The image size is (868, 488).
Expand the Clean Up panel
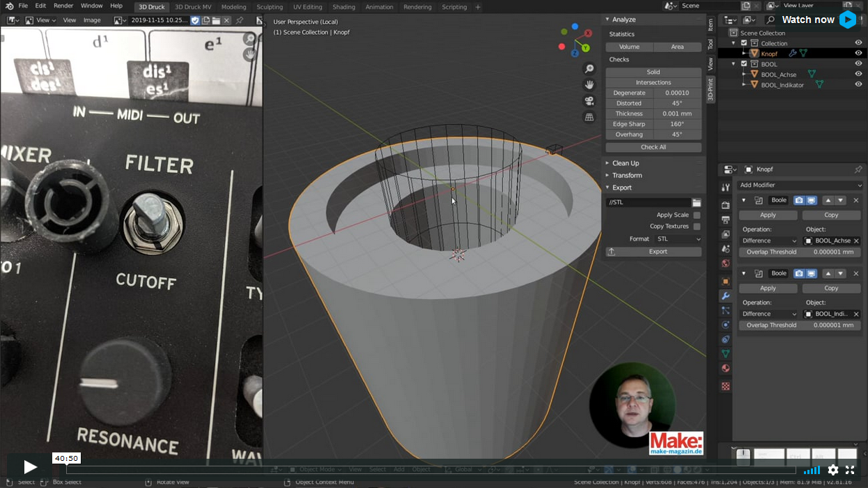(x=625, y=163)
